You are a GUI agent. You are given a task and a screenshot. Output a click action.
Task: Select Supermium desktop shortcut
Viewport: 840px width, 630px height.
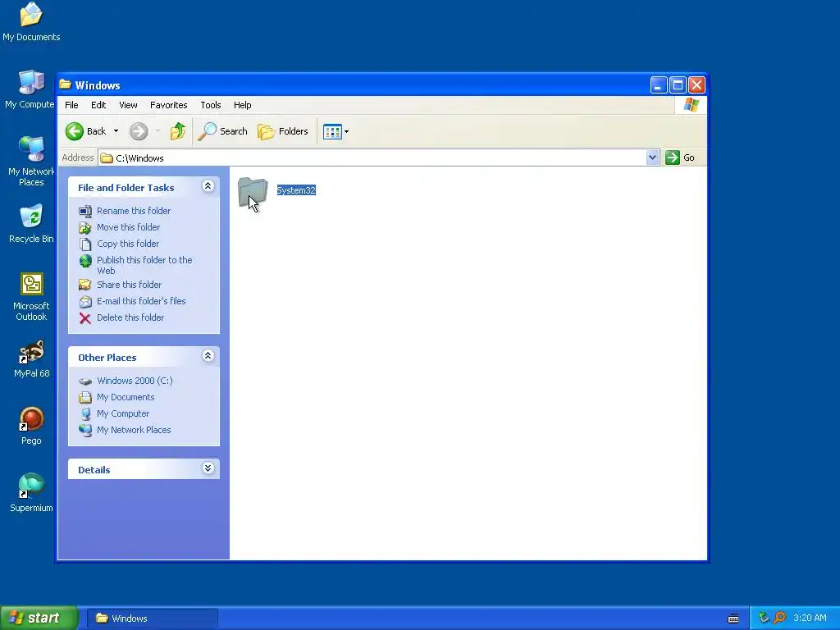click(x=31, y=493)
